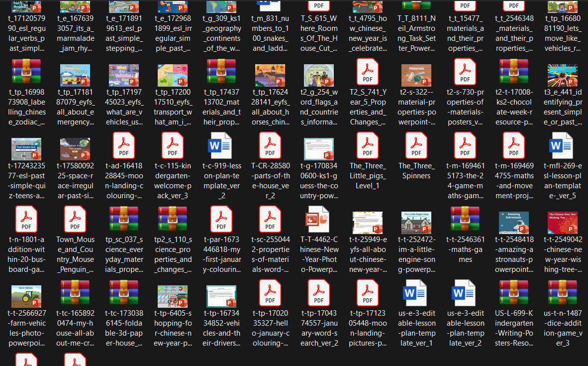Select the t-c-115 kindergarten welcome pack PDF
Viewport: 588px width, 366px height.
pyautogui.click(x=173, y=147)
